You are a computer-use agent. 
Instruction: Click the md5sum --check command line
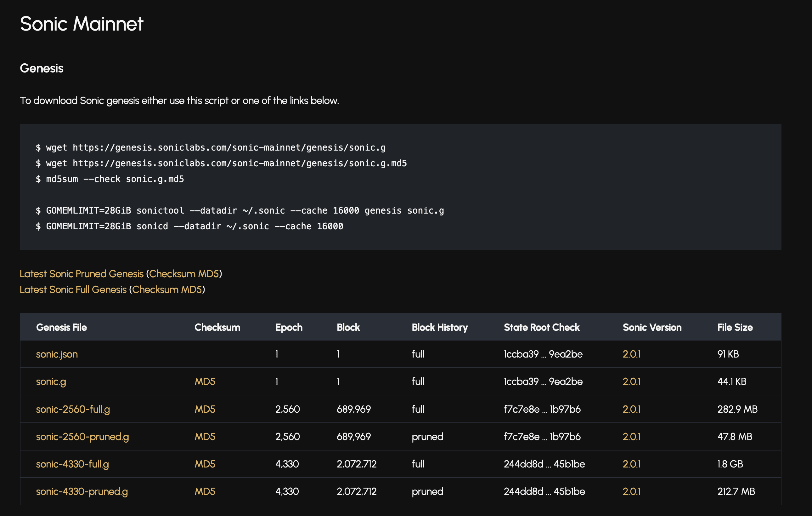110,179
